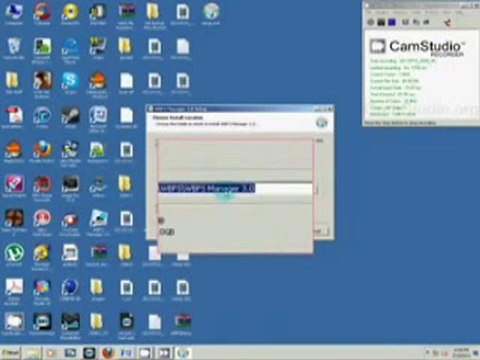480x360 pixels.
Task: Open the folder icon on the taskbar
Action: point(32,353)
